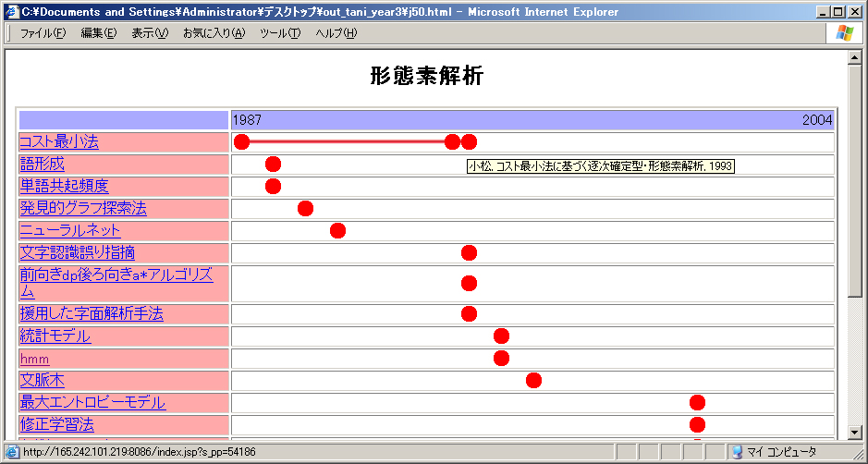Image resolution: width=868 pixels, height=464 pixels.
Task: Click the red dot in 発見的グラフ探索法 row
Action: tap(305, 208)
